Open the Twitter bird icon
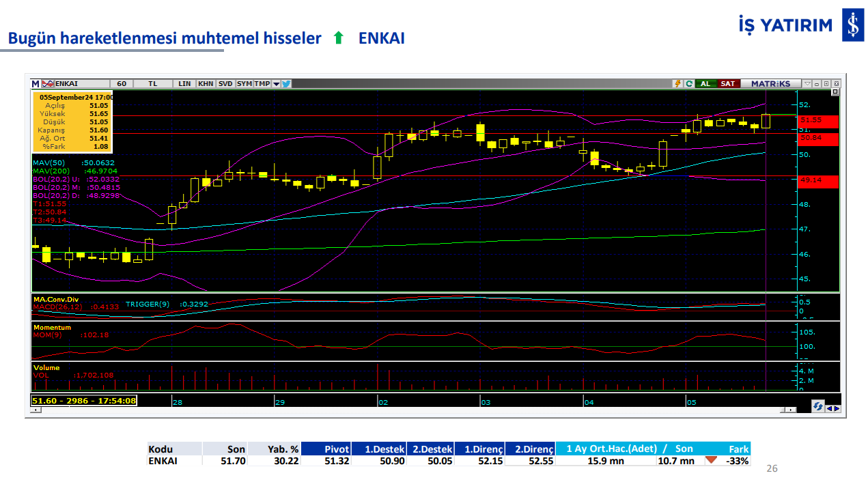The width and height of the screenshot is (868, 482). pyautogui.click(x=286, y=83)
